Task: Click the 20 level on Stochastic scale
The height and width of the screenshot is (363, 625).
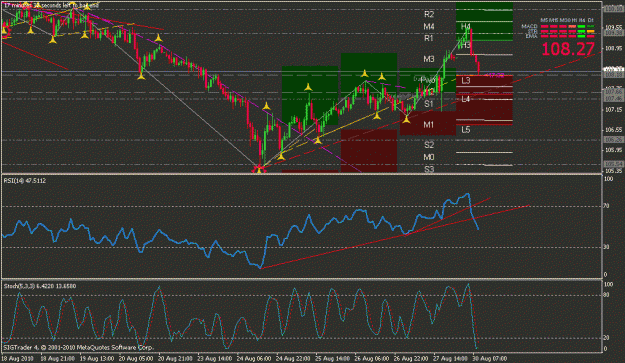Action: pos(606,338)
